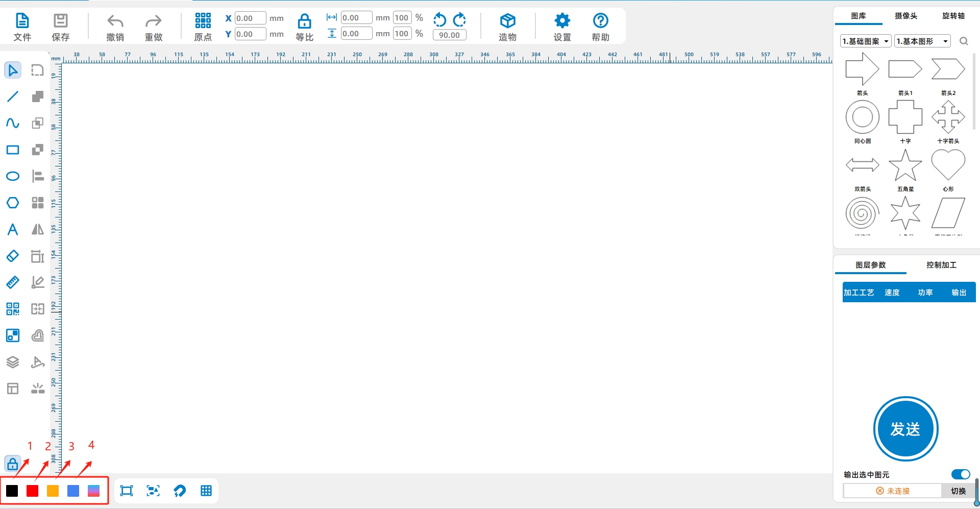Rotate counterclockwise icon above angle field
Viewport: 980px width, 509px height.
pyautogui.click(x=439, y=20)
